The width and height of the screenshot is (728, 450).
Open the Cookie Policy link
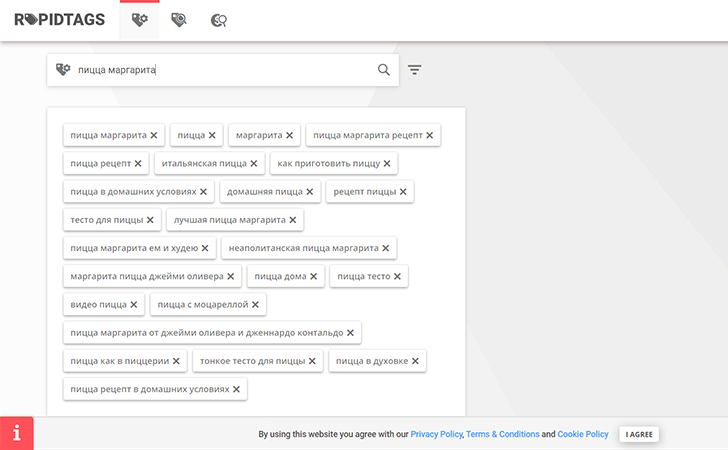pyautogui.click(x=583, y=435)
